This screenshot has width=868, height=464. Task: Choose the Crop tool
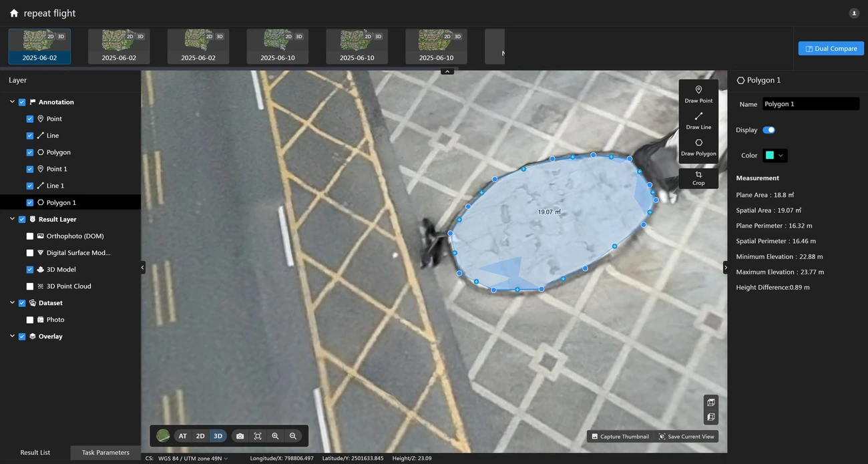pos(698,178)
